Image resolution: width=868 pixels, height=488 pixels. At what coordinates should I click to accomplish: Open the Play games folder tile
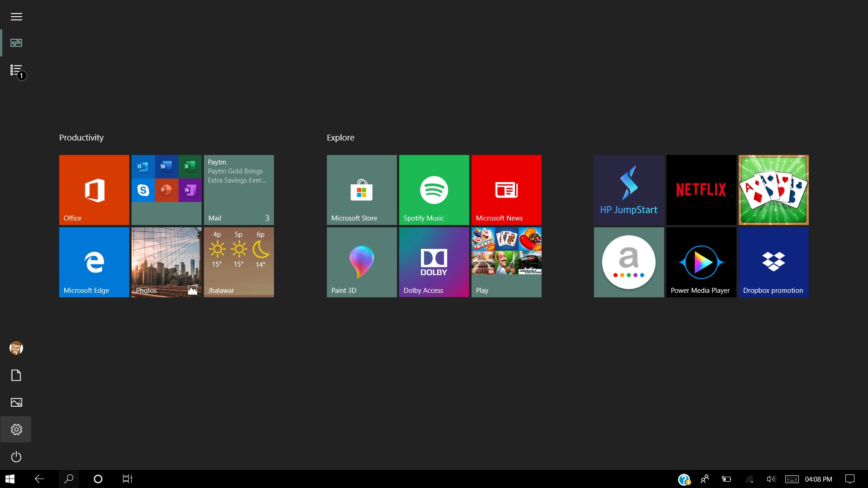506,262
